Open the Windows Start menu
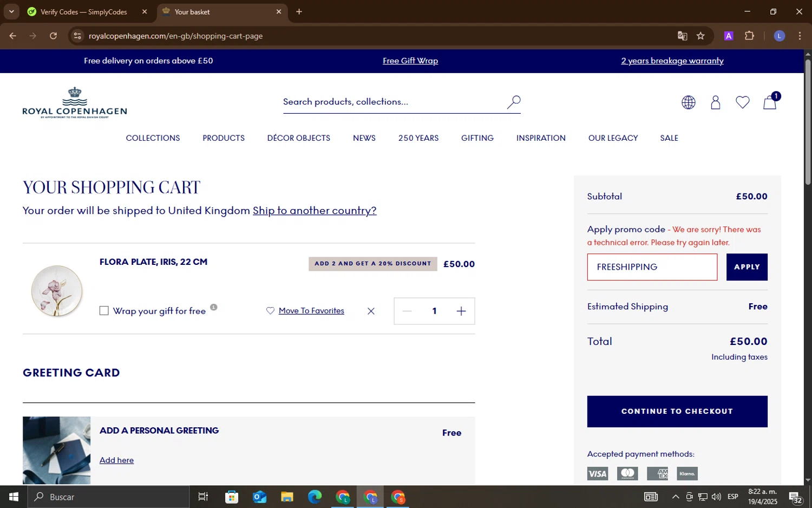 pyautogui.click(x=14, y=497)
